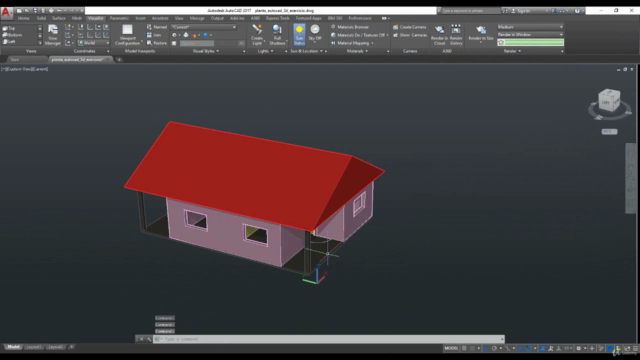Click the Save icon in quick access toolbar
The height and width of the screenshot is (360, 640).
tap(35, 11)
